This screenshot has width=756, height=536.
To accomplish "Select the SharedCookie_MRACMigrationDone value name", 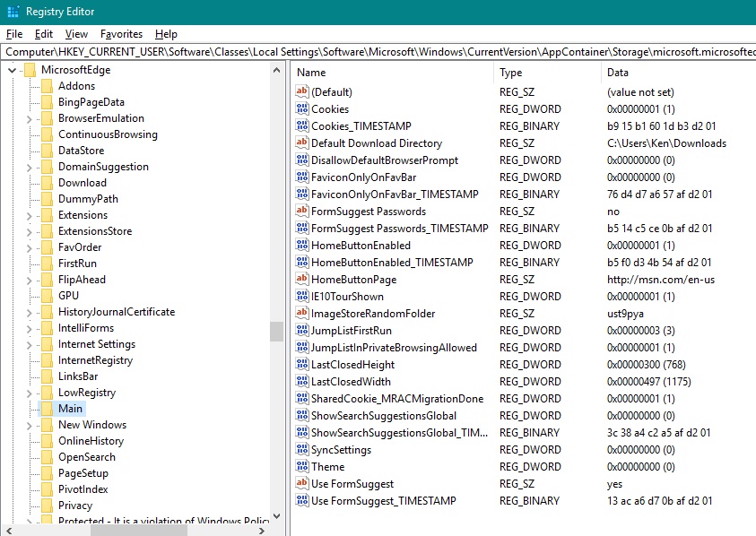I will [397, 399].
